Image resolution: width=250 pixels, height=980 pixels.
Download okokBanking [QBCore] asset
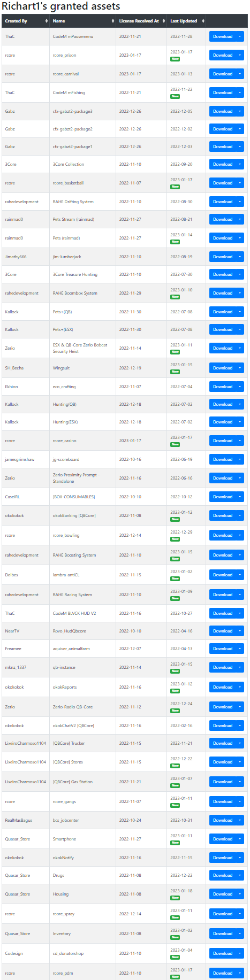click(223, 515)
